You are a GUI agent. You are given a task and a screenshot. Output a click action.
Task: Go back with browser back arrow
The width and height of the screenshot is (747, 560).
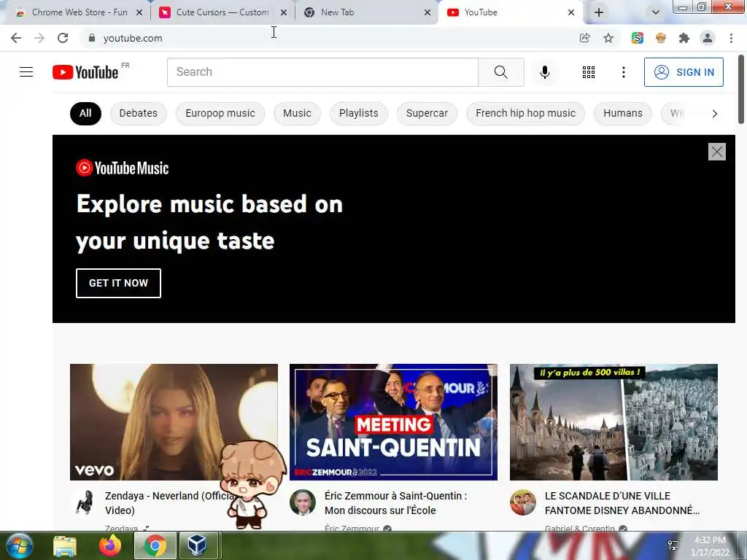coord(16,38)
